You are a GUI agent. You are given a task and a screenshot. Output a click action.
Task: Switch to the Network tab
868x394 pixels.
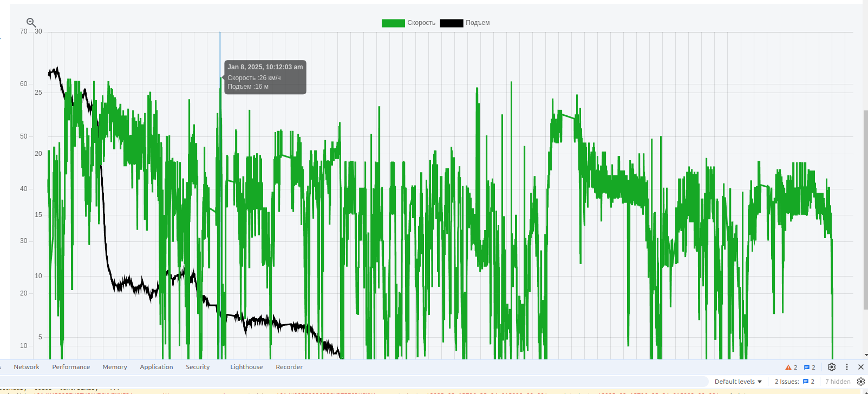(x=27, y=367)
